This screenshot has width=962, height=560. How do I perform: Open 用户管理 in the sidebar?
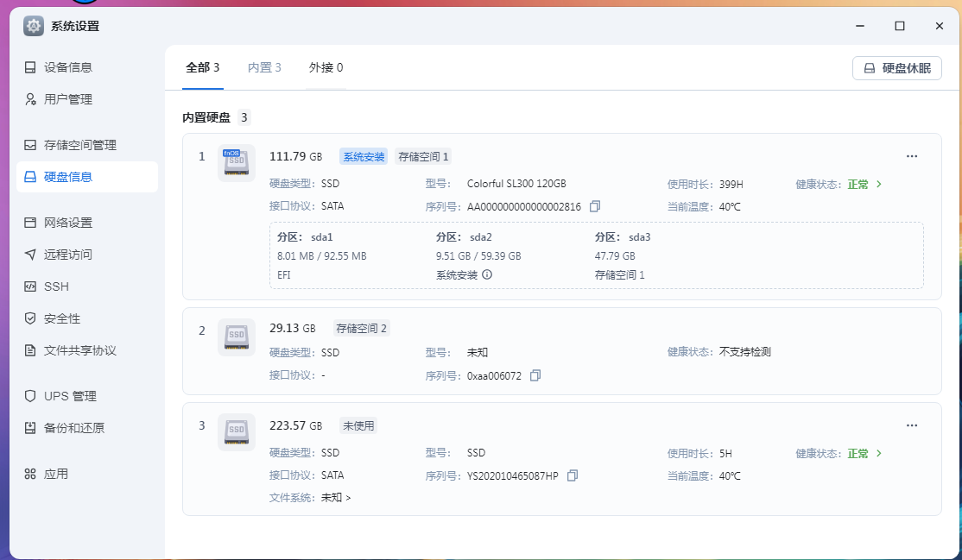click(86, 99)
